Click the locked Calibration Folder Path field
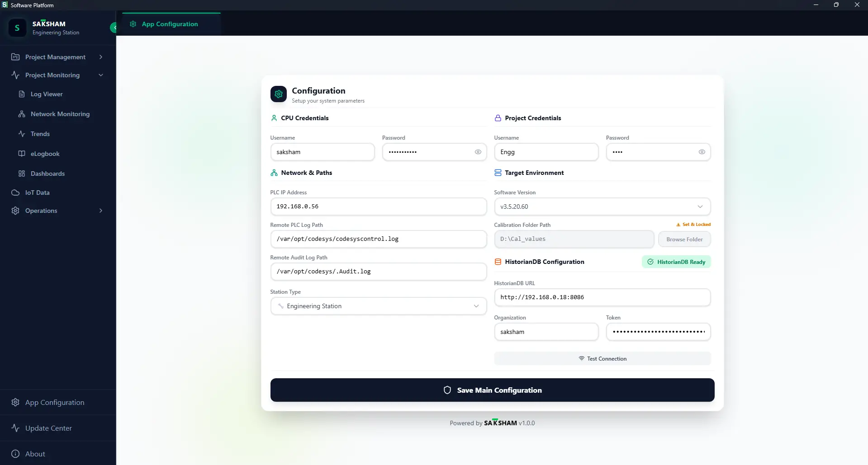The width and height of the screenshot is (868, 465). tap(574, 239)
